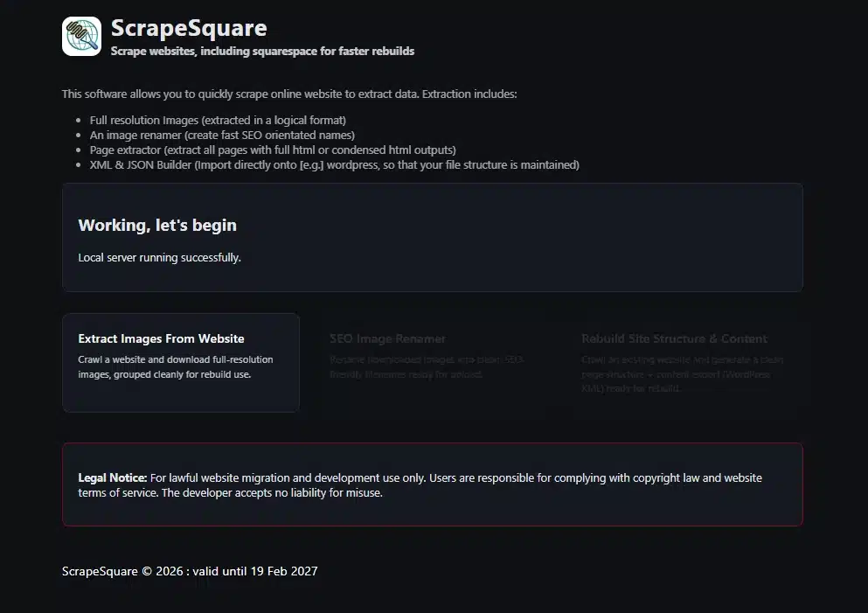Click the "valid until 19 Feb 2027" text
The height and width of the screenshot is (613, 868).
tap(257, 571)
